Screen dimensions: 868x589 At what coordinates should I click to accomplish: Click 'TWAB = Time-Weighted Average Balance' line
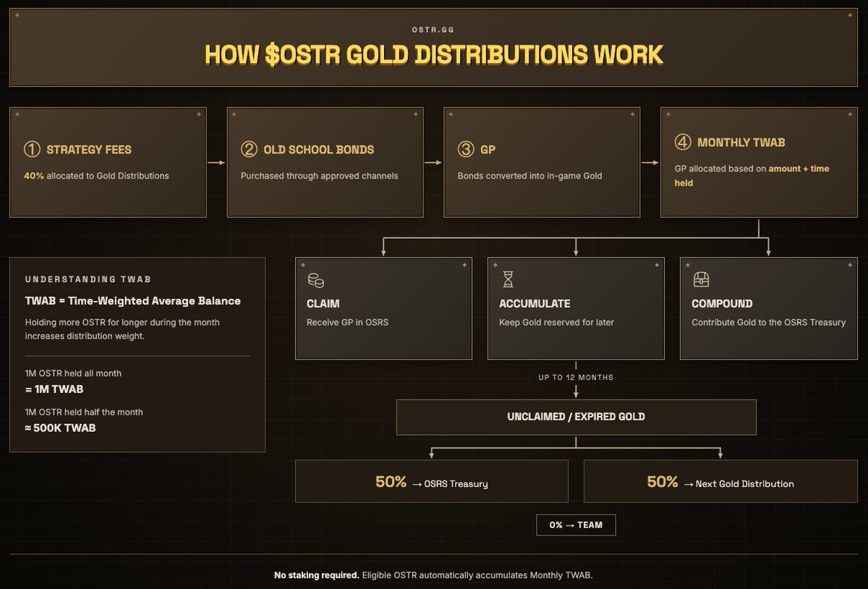point(132,301)
